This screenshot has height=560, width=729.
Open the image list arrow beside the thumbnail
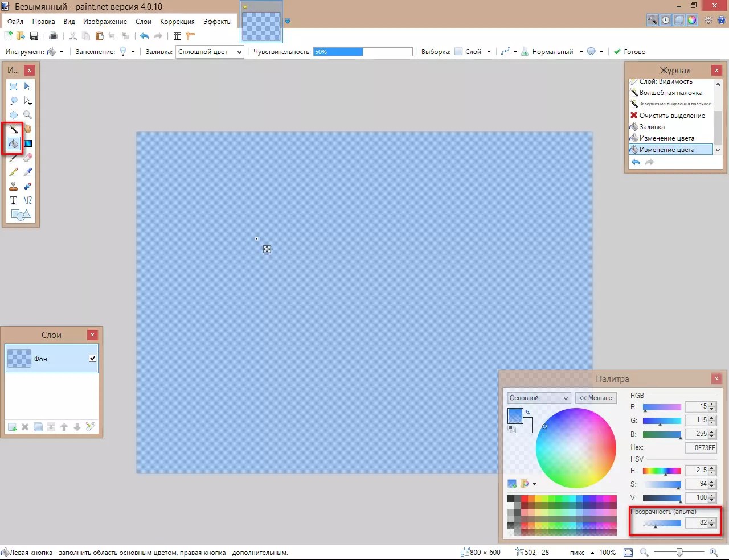click(x=288, y=21)
